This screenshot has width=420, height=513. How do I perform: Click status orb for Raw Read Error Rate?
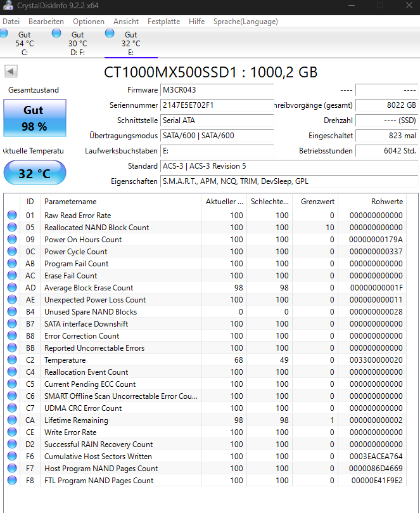click(x=12, y=215)
